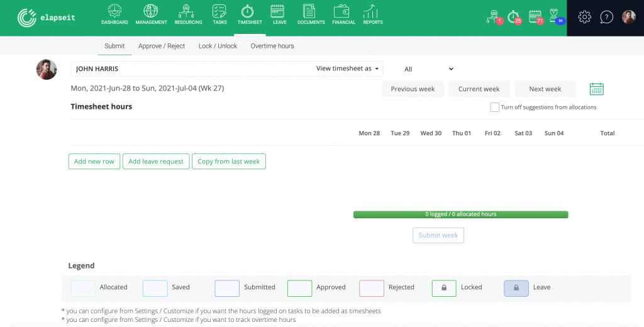Click the Thu 01 column header
This screenshot has height=327, width=644.
point(462,133)
